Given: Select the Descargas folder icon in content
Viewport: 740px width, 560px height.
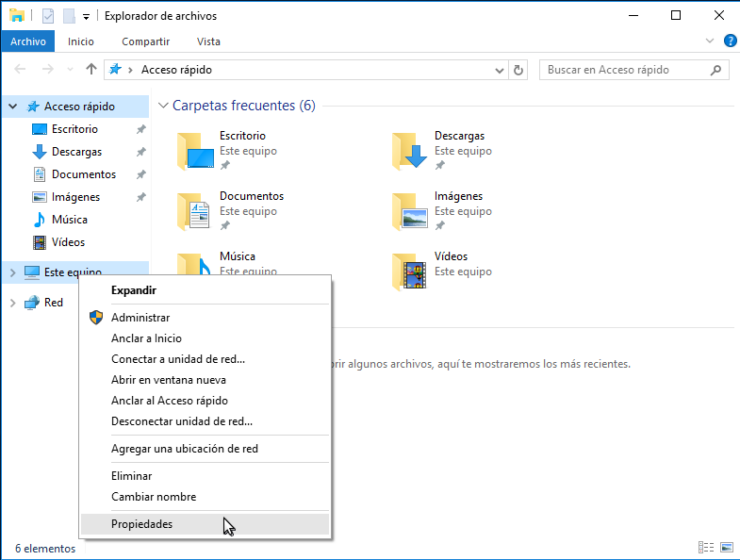Looking at the screenshot, I should [x=410, y=151].
